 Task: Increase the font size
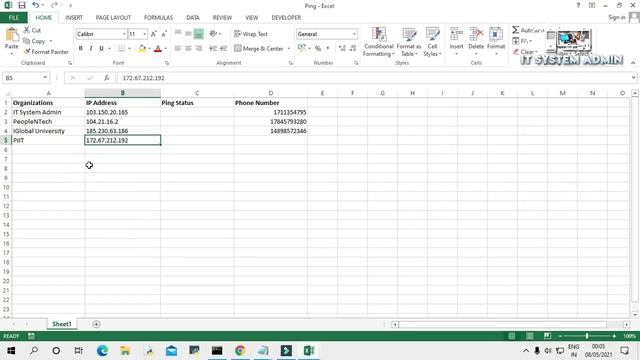pyautogui.click(x=154, y=34)
